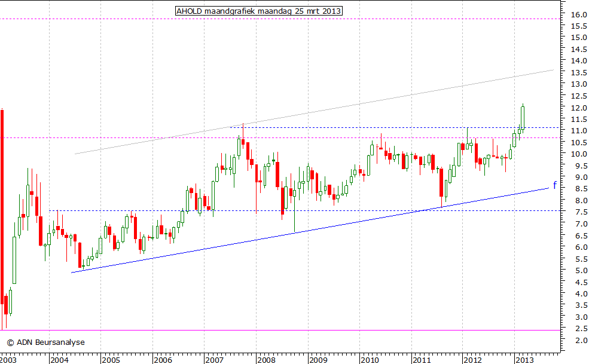Click the long red candle in mid-2011
Viewport: 589px width, 364px height.
click(x=441, y=182)
